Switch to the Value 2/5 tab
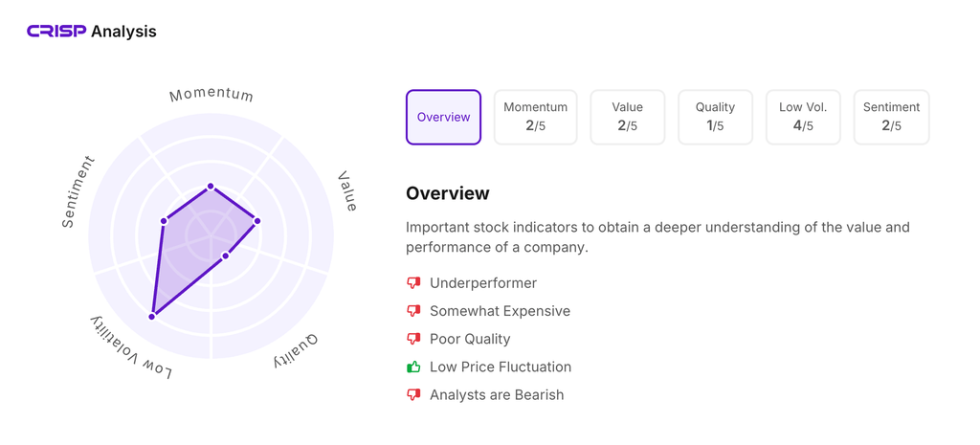 pos(628,117)
